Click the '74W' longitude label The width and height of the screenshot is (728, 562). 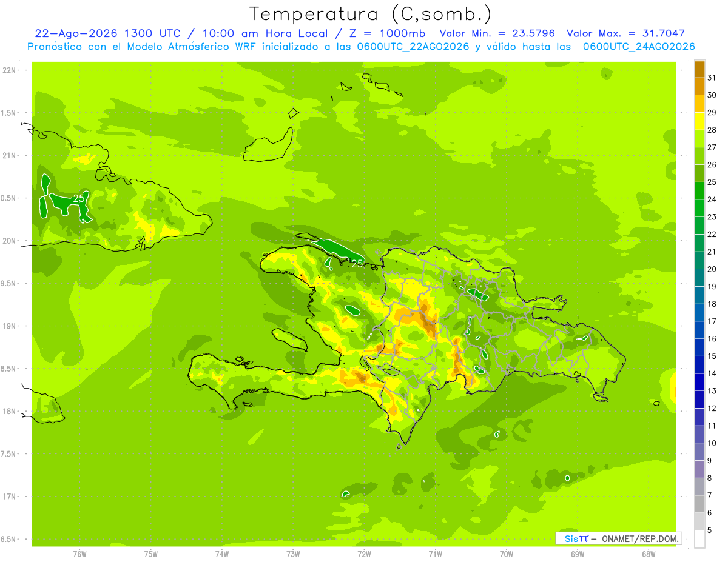tap(222, 554)
